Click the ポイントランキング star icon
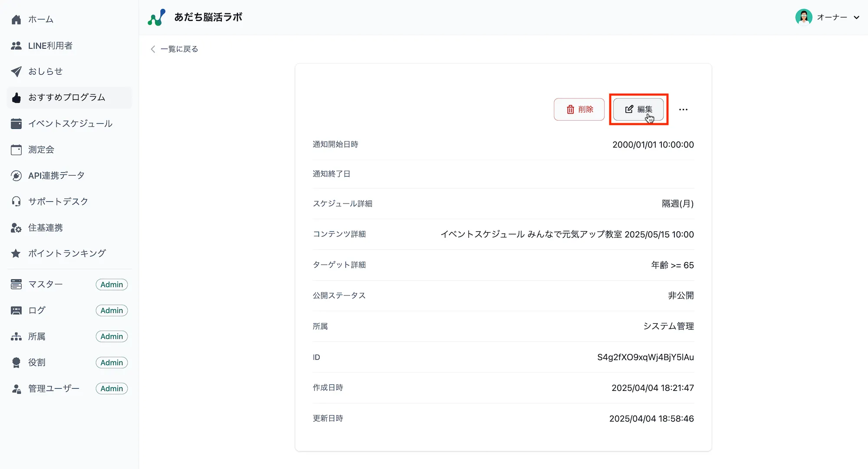Image resolution: width=868 pixels, height=469 pixels. (x=16, y=253)
